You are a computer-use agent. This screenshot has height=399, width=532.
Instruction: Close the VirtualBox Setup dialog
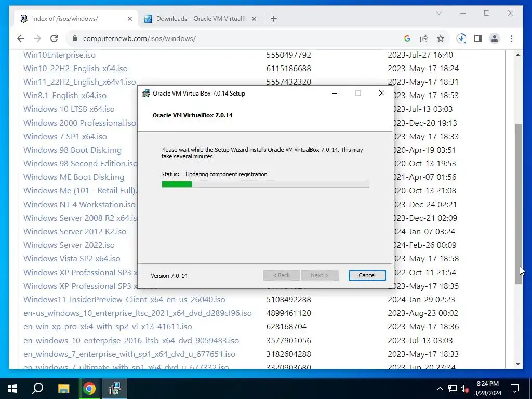382,94
